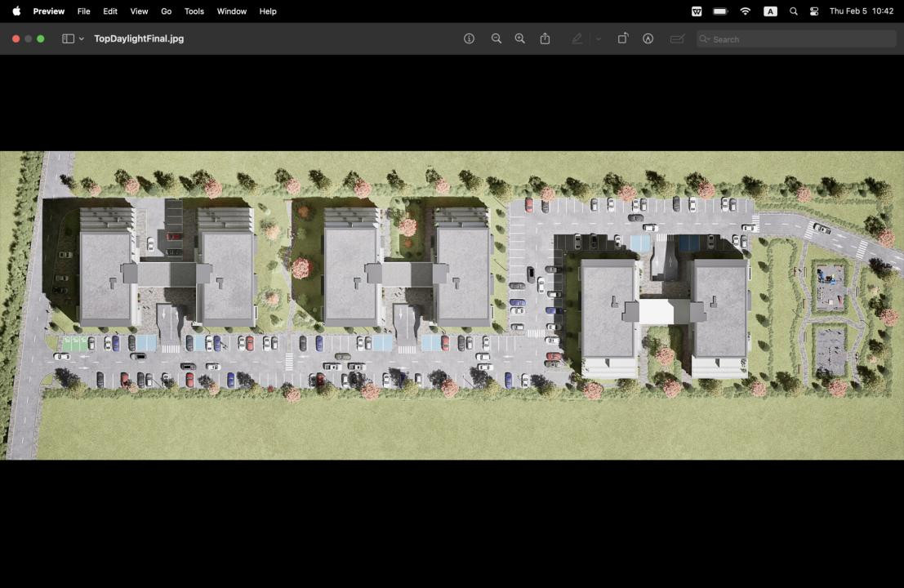Expand the highlight color dropdown arrow
Image resolution: width=904 pixels, height=588 pixels.
[x=599, y=38]
